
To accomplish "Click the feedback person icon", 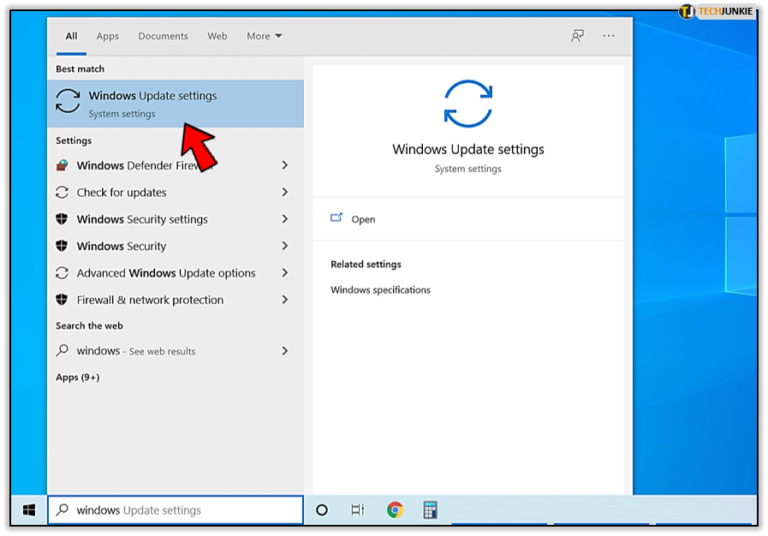I will (x=577, y=36).
